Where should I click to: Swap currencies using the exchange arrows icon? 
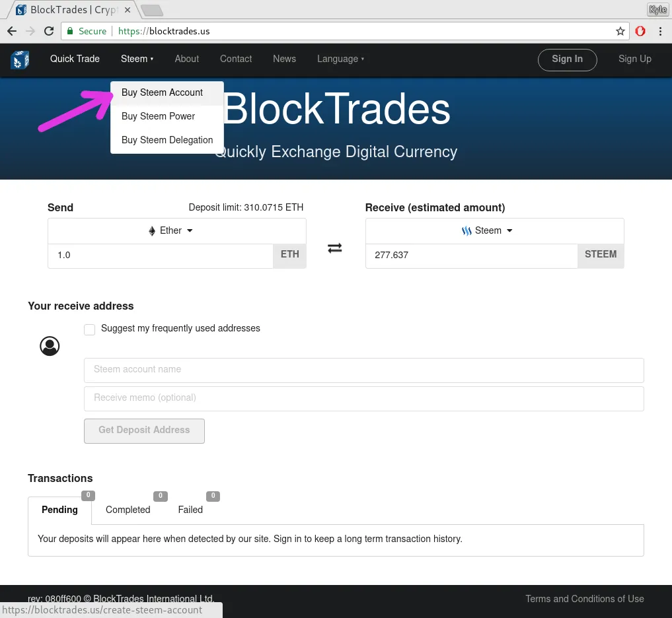click(334, 248)
